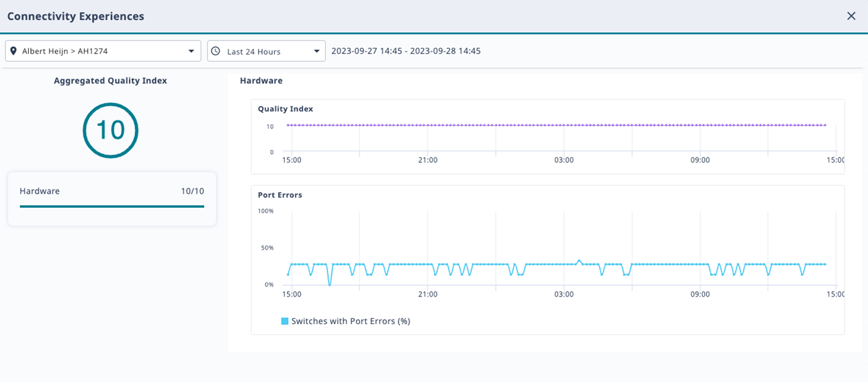Viewport: 868px width, 382px height.
Task: Close the Connectivity Experiences panel
Action: coord(851,16)
